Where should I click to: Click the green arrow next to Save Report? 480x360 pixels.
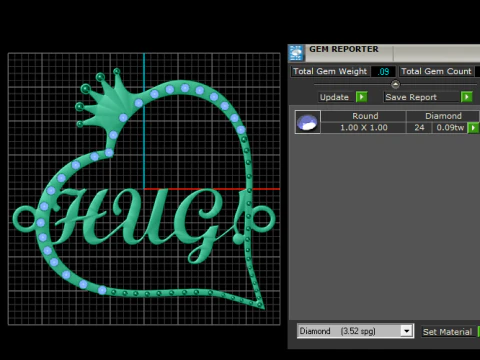point(467,97)
